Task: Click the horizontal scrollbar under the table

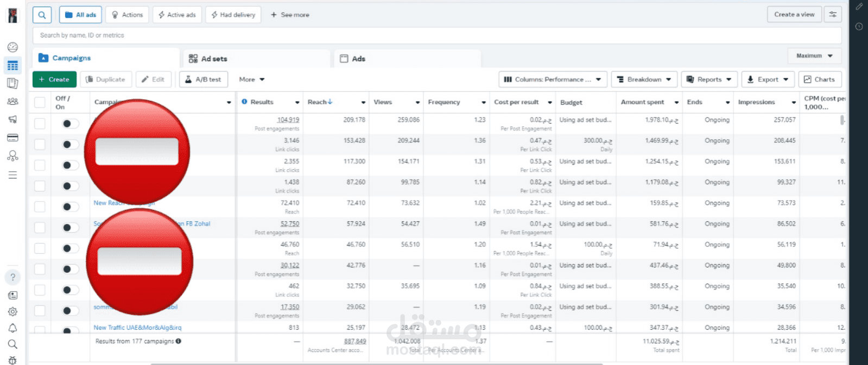Action: pyautogui.click(x=377, y=364)
